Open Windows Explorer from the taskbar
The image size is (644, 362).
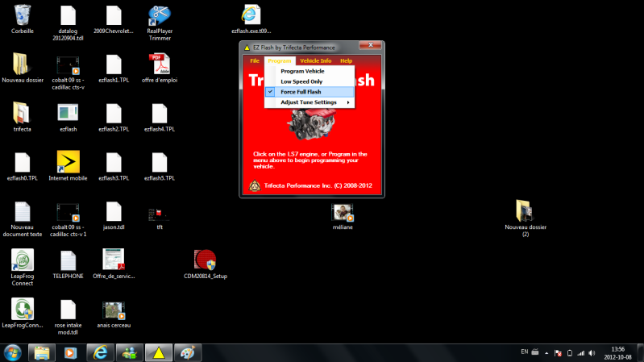coord(42,353)
